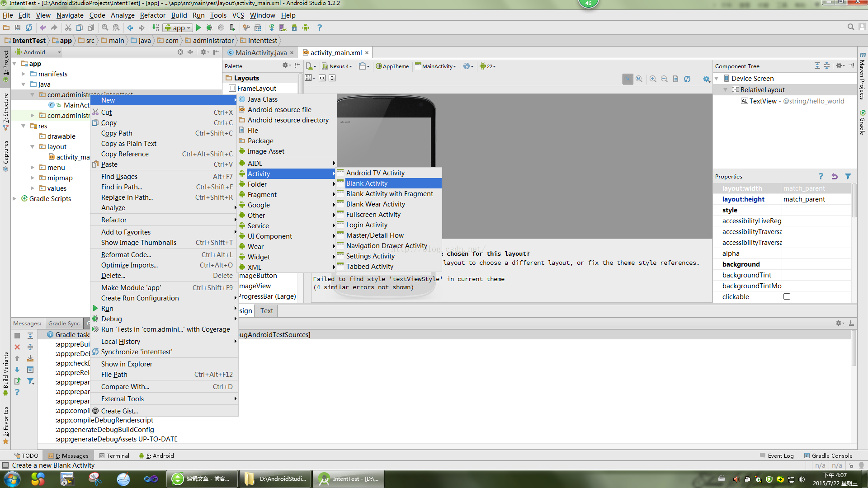Click the scissors Cut toolbar icon
868x488 pixels.
click(x=68, y=28)
